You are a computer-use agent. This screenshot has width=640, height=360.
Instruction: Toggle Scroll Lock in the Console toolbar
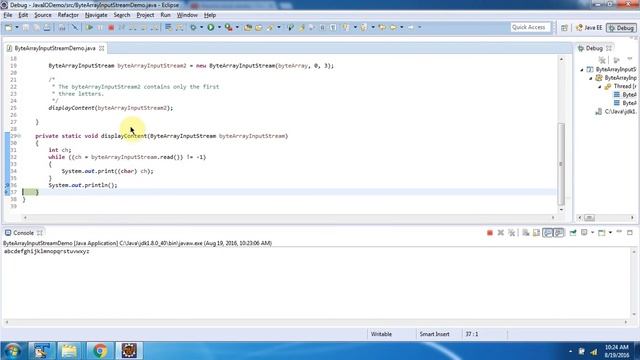[536, 233]
